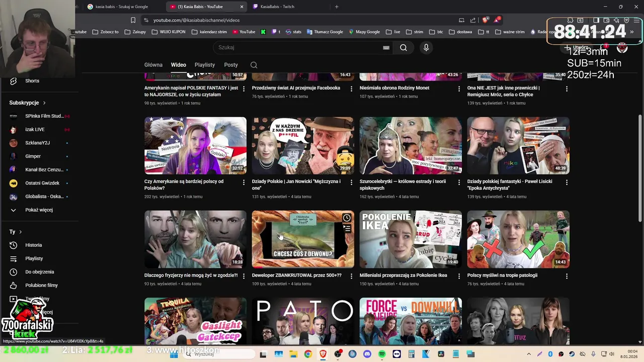The height and width of the screenshot is (362, 644).
Task: Activate voice search microphone icon
Action: point(426,48)
